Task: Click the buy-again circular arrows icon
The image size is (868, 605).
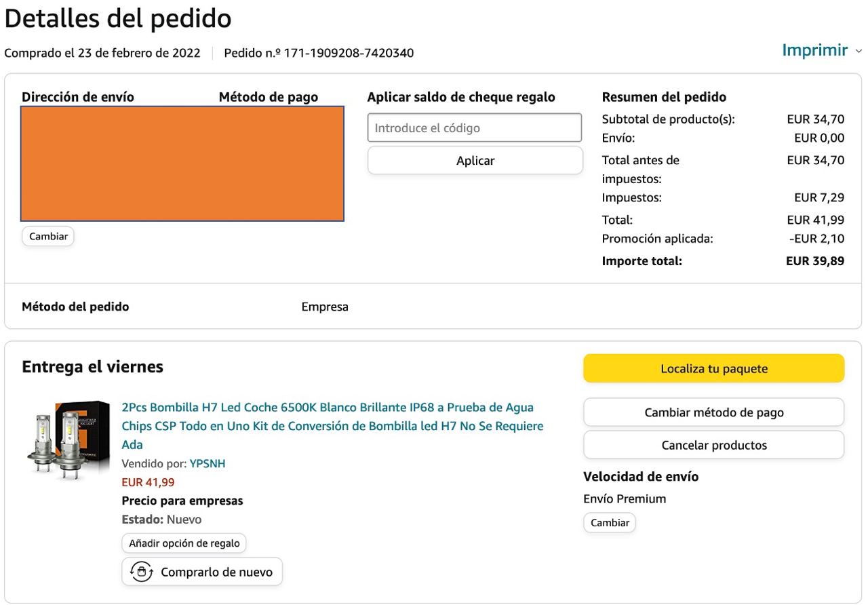Action: coord(141,572)
